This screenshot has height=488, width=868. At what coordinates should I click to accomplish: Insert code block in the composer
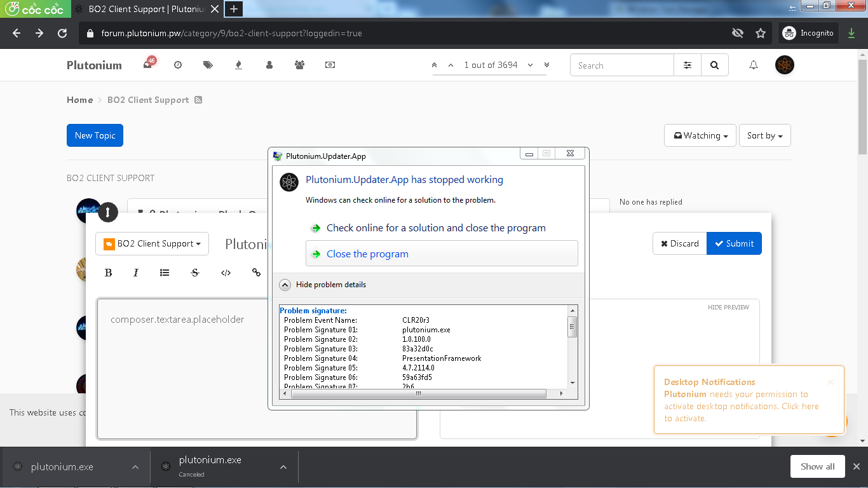pyautogui.click(x=226, y=273)
